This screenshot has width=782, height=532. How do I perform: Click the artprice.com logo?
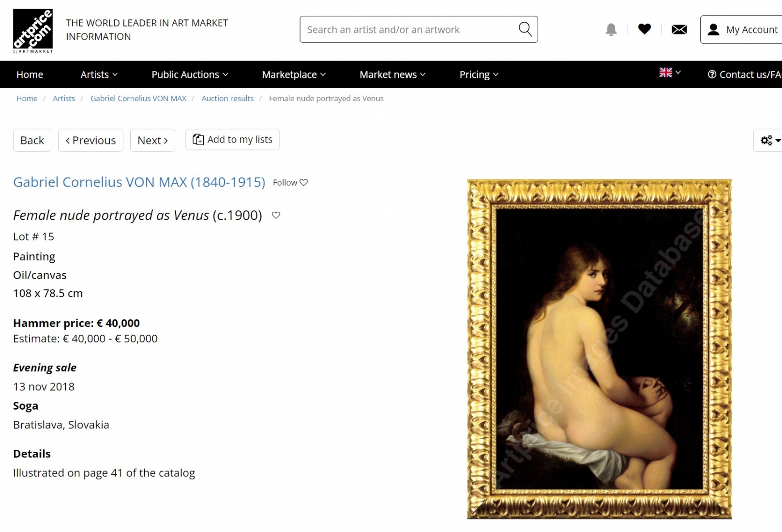click(x=33, y=31)
